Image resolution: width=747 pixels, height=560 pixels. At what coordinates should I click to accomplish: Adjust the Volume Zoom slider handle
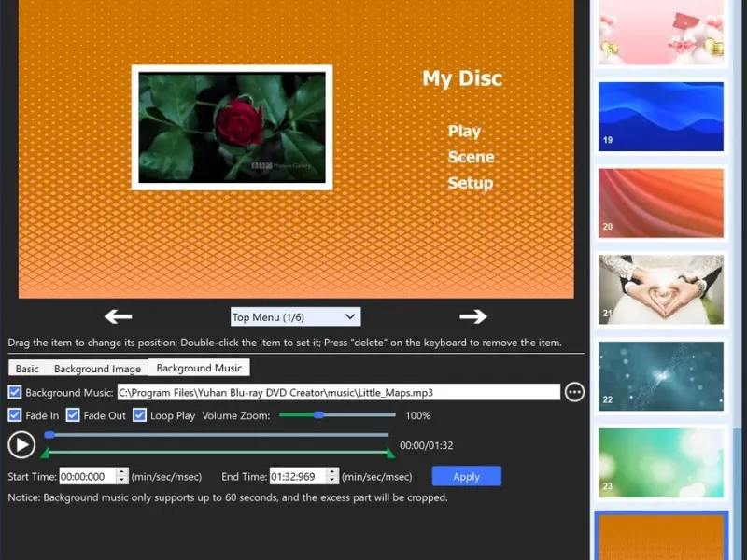pos(318,415)
